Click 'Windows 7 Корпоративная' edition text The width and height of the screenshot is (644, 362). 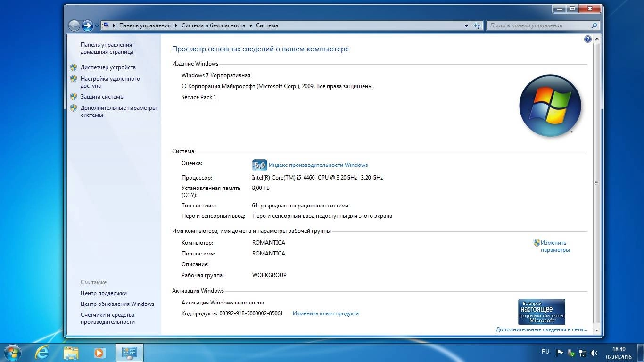[216, 75]
